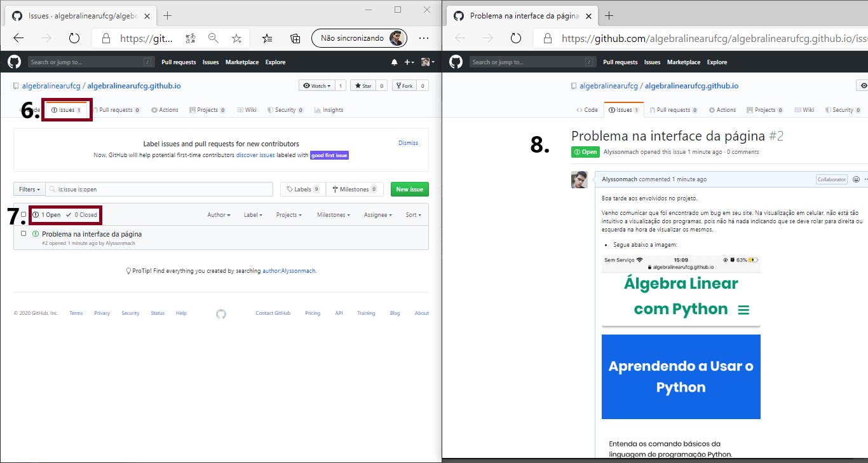Image resolution: width=868 pixels, height=463 pixels.
Task: Click the 'good first issue' label
Action: 329,155
